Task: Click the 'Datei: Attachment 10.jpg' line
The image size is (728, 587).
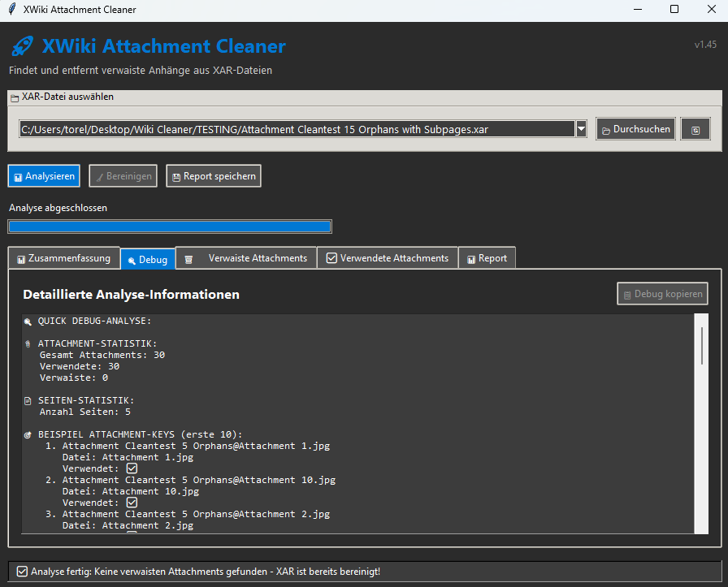Action: pos(131,491)
